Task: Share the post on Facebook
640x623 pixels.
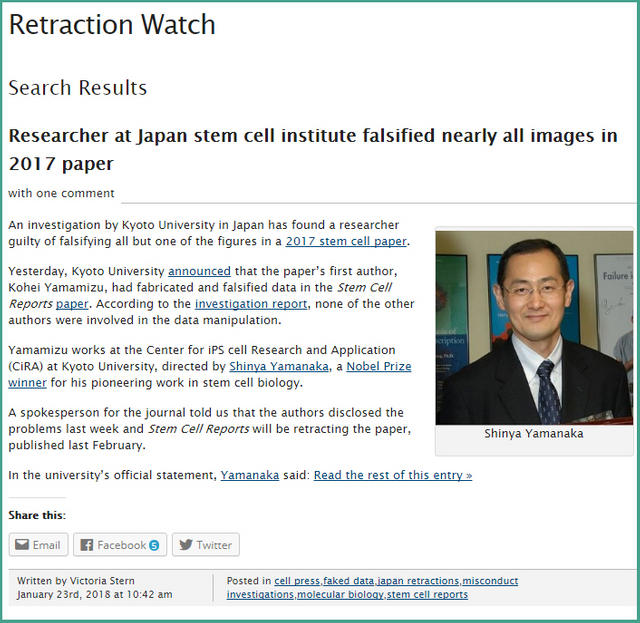Action: tap(120, 545)
